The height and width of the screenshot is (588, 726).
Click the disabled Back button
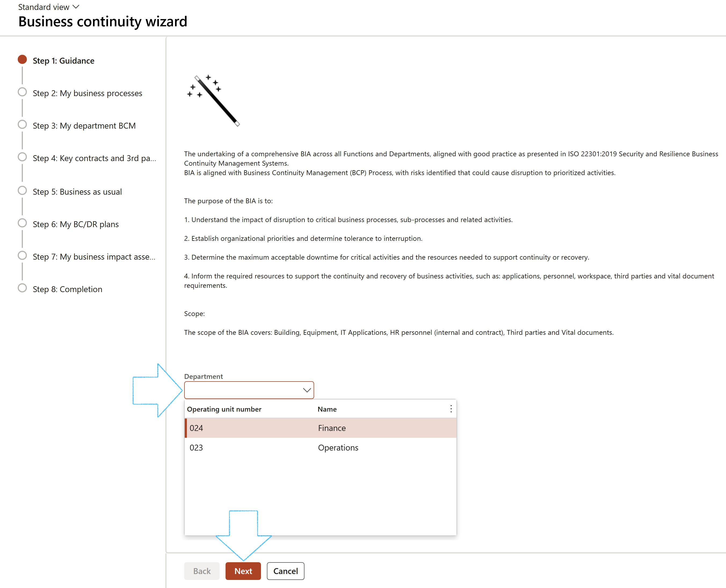[x=202, y=571]
